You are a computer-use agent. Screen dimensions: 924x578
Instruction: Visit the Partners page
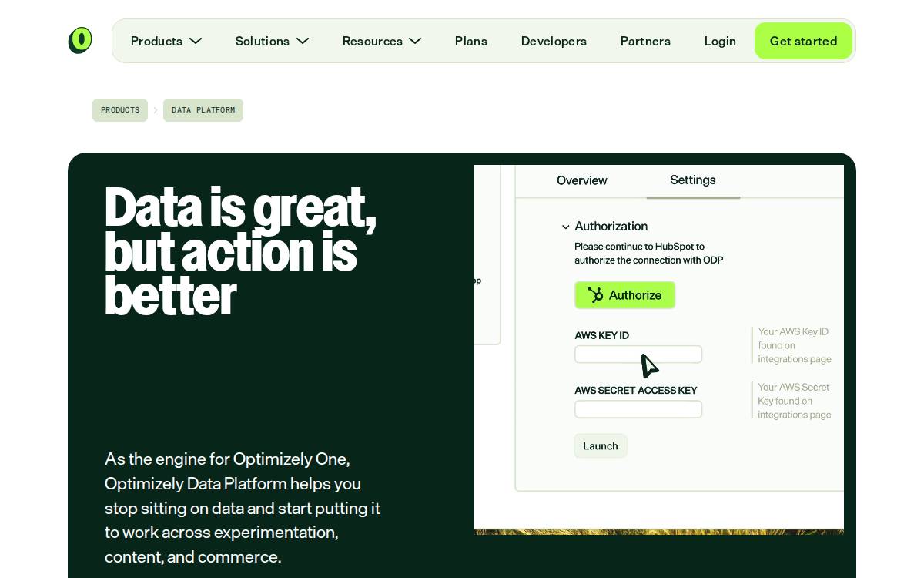(645, 41)
